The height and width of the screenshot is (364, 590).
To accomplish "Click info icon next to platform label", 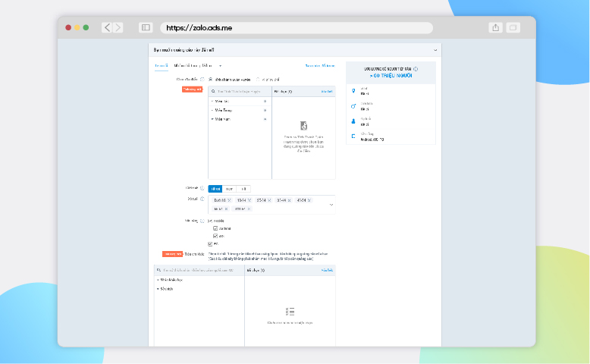I will pyautogui.click(x=202, y=221).
